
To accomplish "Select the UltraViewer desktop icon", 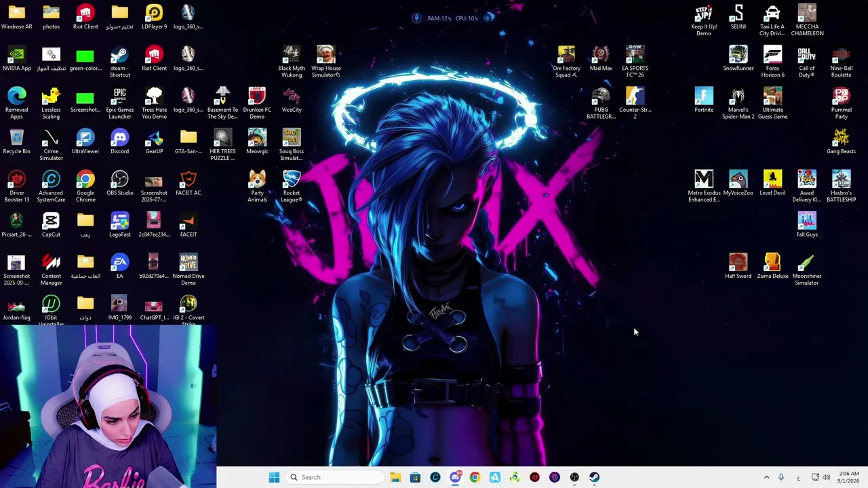I will pyautogui.click(x=85, y=142).
